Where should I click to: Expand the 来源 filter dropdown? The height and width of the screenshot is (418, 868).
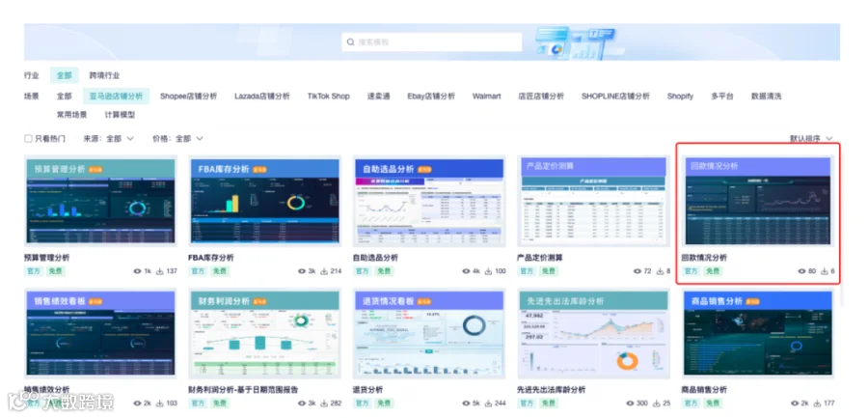click(x=108, y=139)
